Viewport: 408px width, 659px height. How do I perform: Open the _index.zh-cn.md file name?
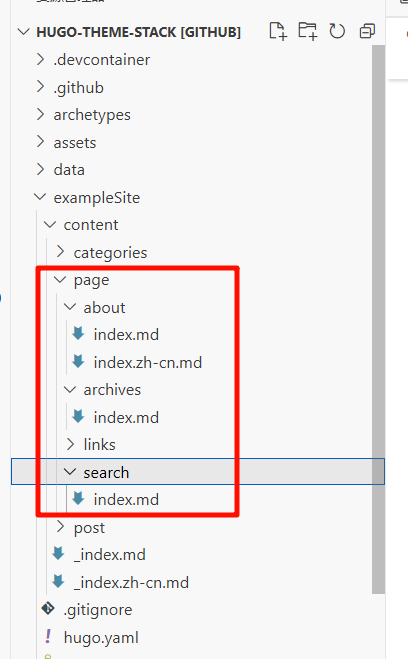[131, 583]
